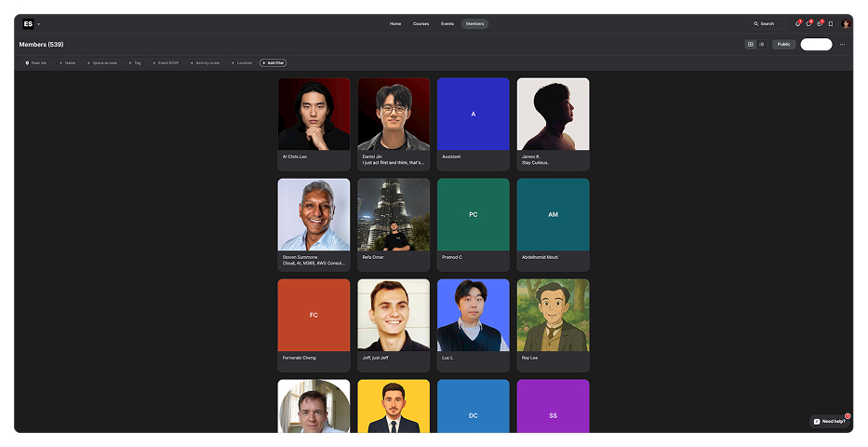Open the third badged header icon
This screenshot has width=868, height=447.
pos(820,24)
